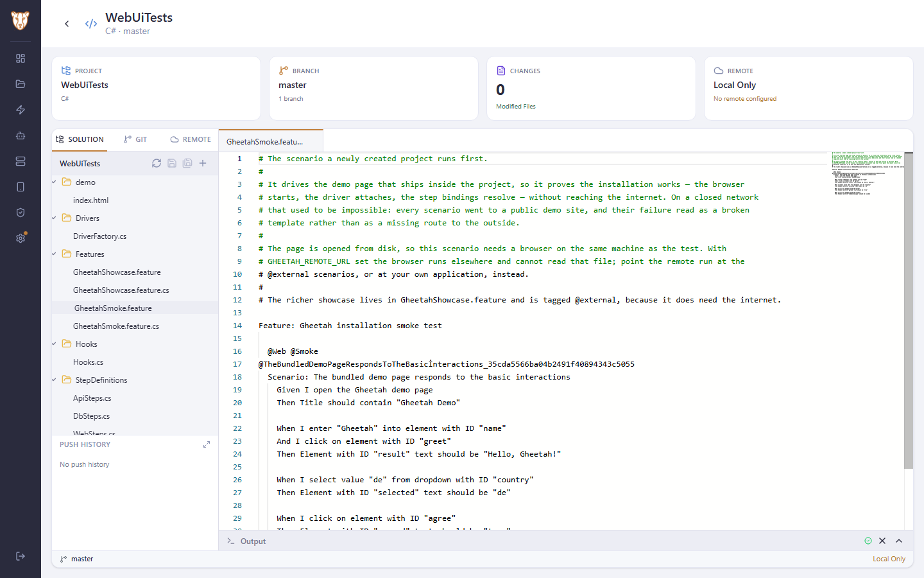The image size is (924, 578).
Task: Click the WebUiTests page title
Action: click(139, 17)
